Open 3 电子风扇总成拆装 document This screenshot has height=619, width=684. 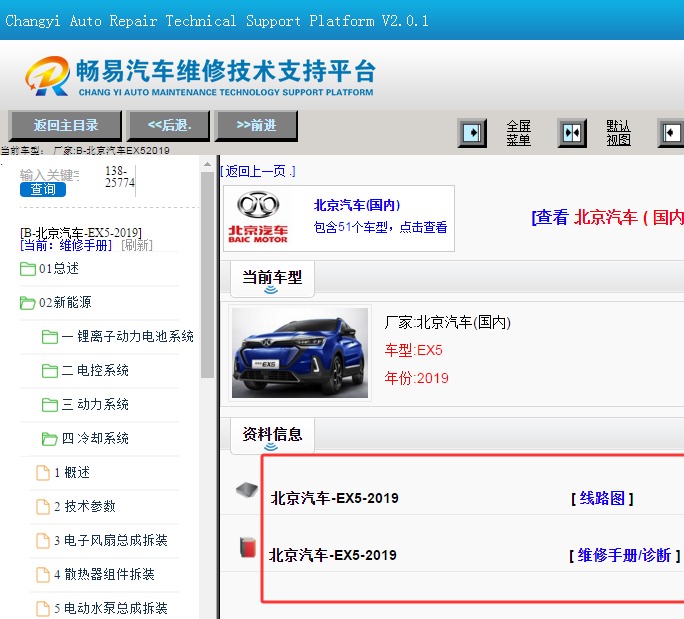point(102,540)
